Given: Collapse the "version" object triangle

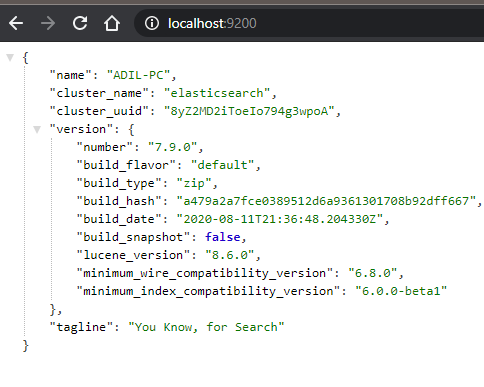Looking at the screenshot, I should pyautogui.click(x=37, y=129).
